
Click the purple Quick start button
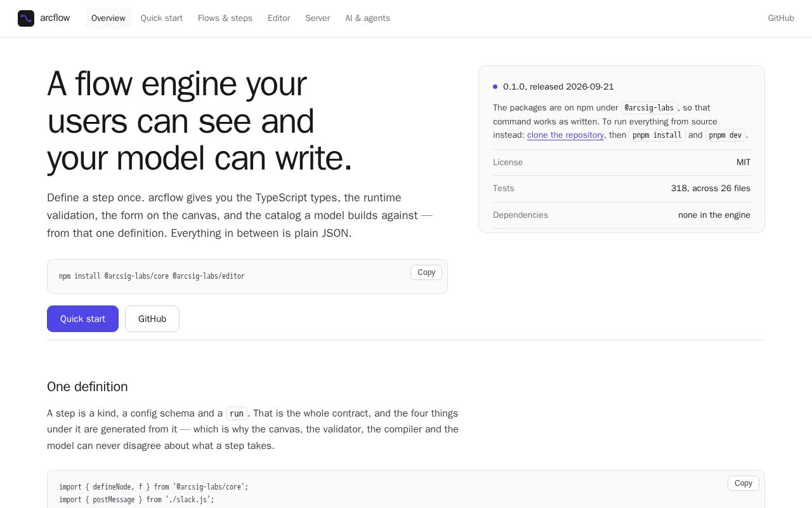point(82,319)
